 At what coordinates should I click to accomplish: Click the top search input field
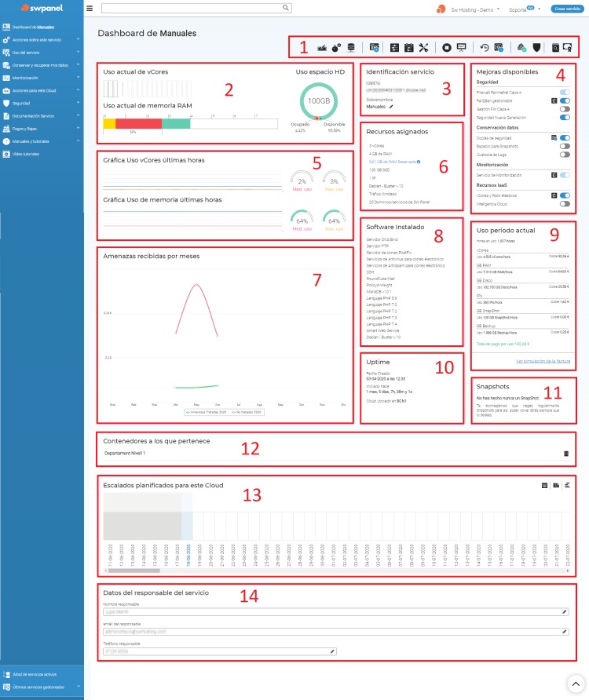pos(196,8)
